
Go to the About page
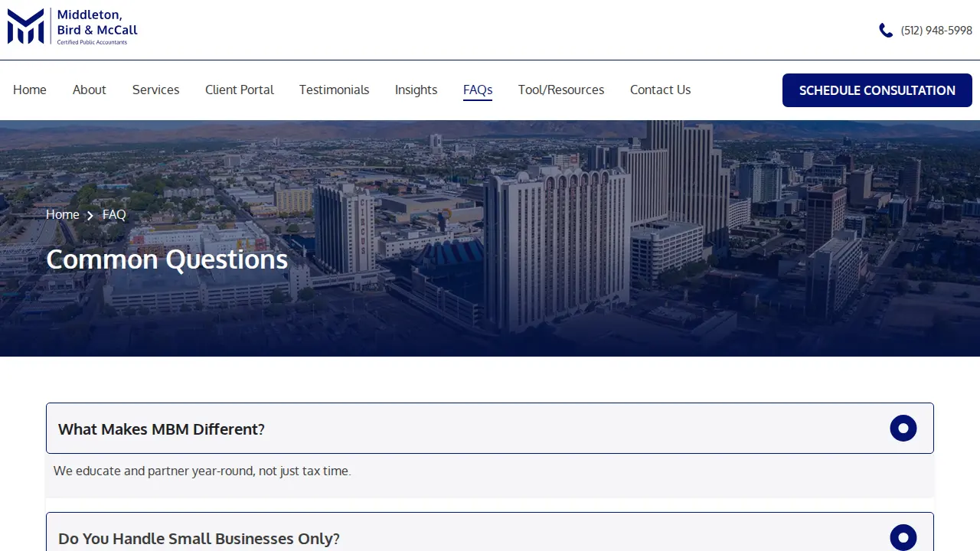pos(90,90)
